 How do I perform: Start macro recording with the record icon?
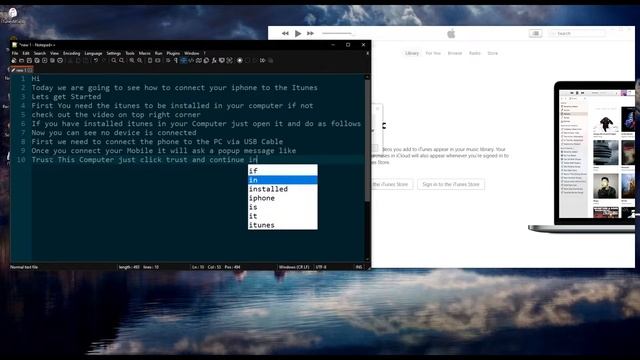(240, 60)
